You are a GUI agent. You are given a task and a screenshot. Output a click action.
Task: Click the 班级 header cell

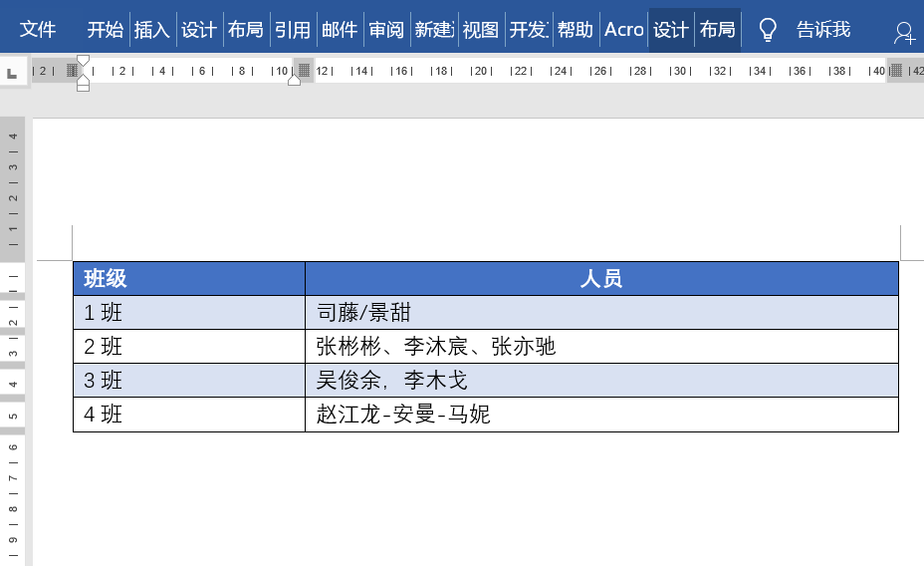tap(189, 278)
